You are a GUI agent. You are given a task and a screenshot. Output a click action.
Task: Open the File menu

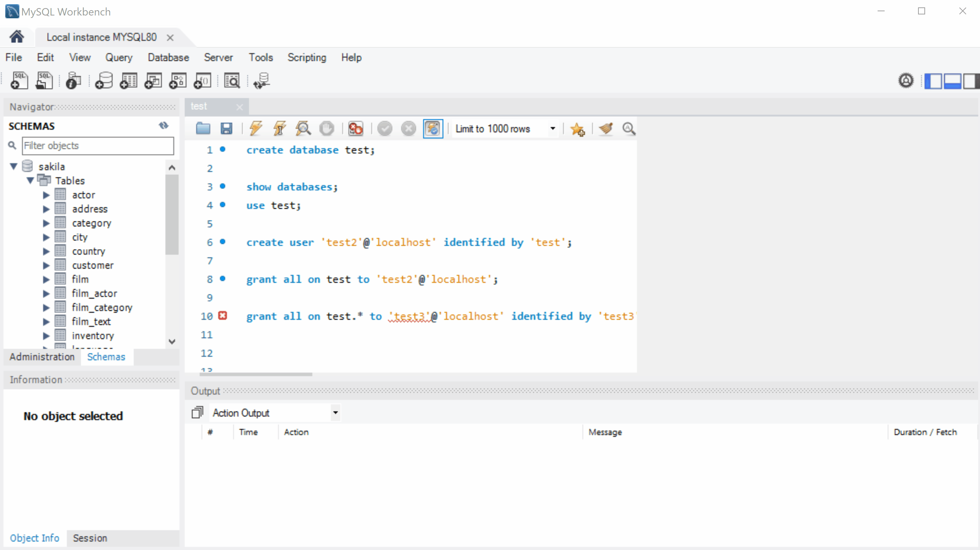pos(14,57)
